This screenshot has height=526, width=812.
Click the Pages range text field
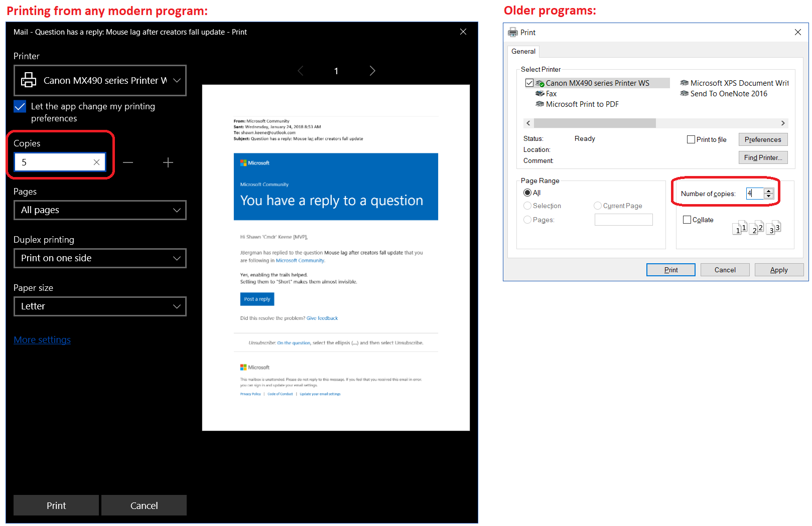pyautogui.click(x=624, y=220)
